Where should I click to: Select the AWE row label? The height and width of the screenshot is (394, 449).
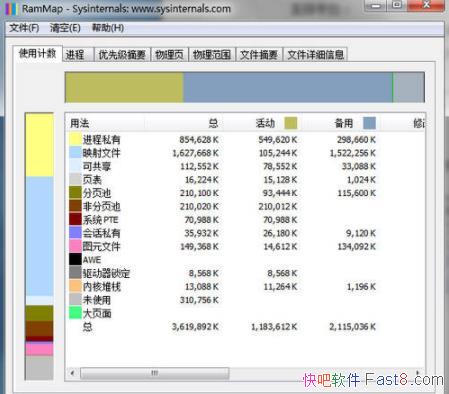[92, 260]
